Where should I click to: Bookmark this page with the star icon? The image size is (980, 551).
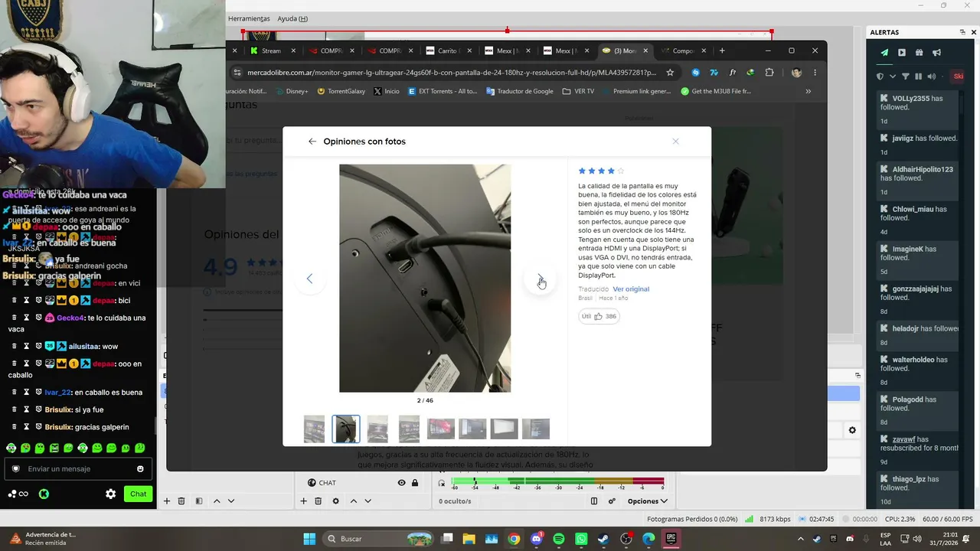pos(670,73)
